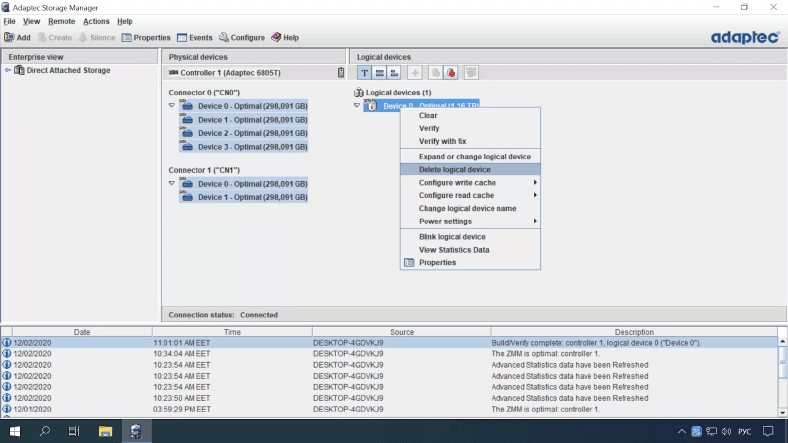Choose Delete logical device from context menu
Viewport: 788px width, 443px height.
(x=454, y=169)
